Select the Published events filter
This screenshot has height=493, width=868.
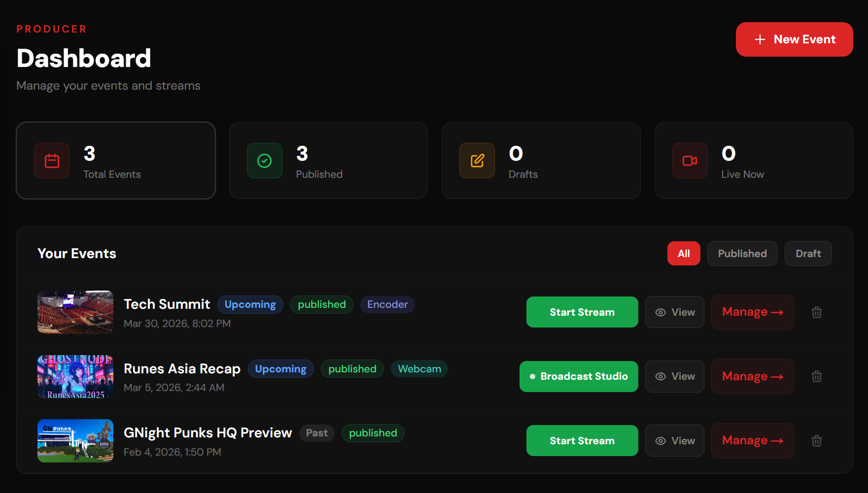tap(742, 253)
